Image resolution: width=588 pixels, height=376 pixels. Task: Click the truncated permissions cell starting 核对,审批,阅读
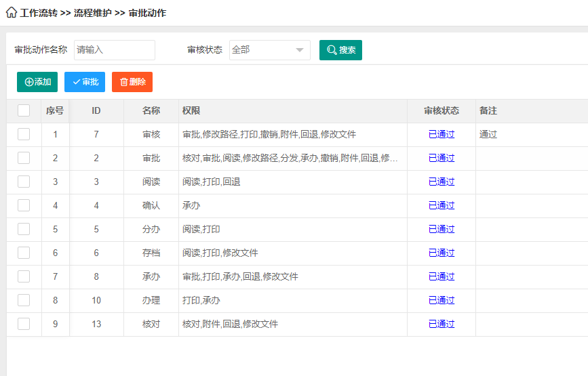click(x=293, y=158)
